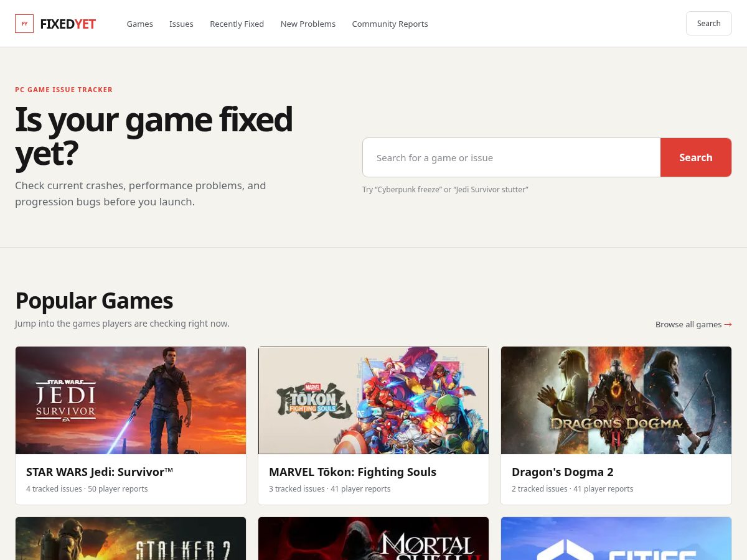Open the Mortal Shell cover image
The width and height of the screenshot is (747, 560).
click(x=374, y=538)
